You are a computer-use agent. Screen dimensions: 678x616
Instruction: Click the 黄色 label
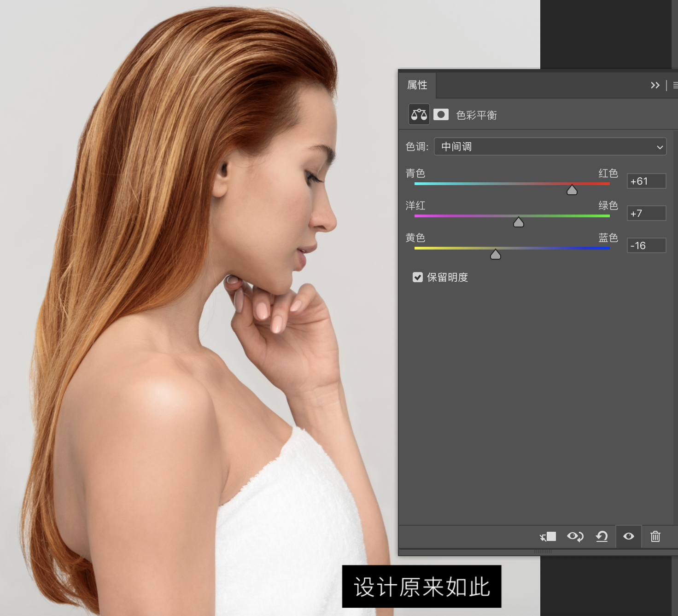415,238
